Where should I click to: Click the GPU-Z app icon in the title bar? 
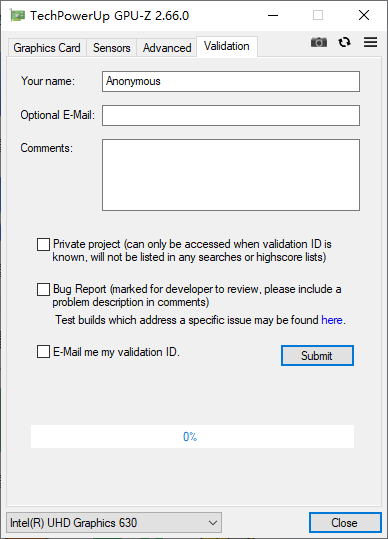coord(17,15)
